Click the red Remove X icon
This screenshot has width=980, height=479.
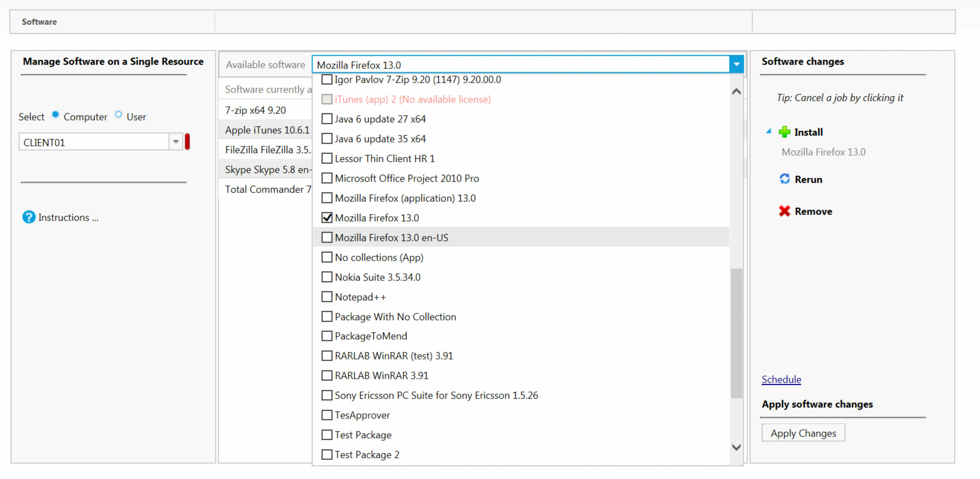coord(784,211)
